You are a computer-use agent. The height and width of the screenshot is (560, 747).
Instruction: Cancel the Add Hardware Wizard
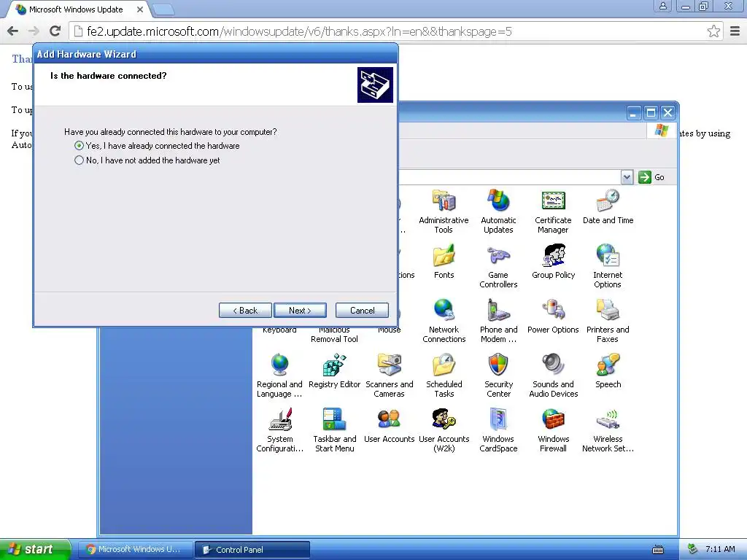pos(362,311)
